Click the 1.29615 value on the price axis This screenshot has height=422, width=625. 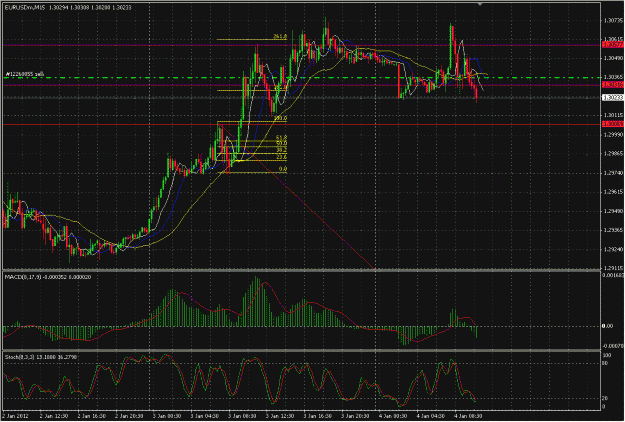(613, 192)
